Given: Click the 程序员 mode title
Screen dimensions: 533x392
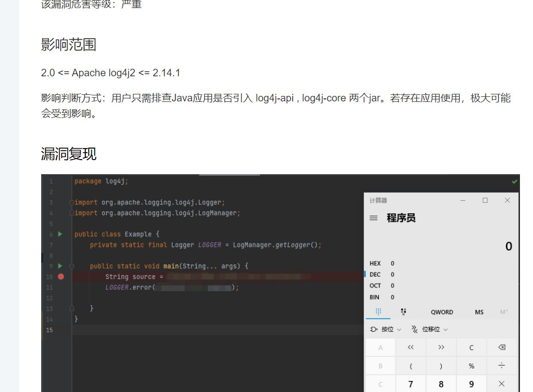Looking at the screenshot, I should 401,218.
